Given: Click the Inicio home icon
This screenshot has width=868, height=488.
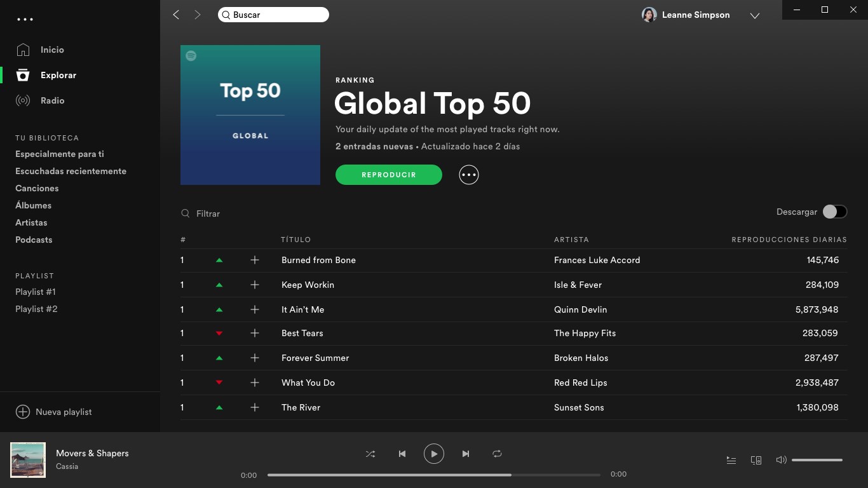Looking at the screenshot, I should [23, 50].
